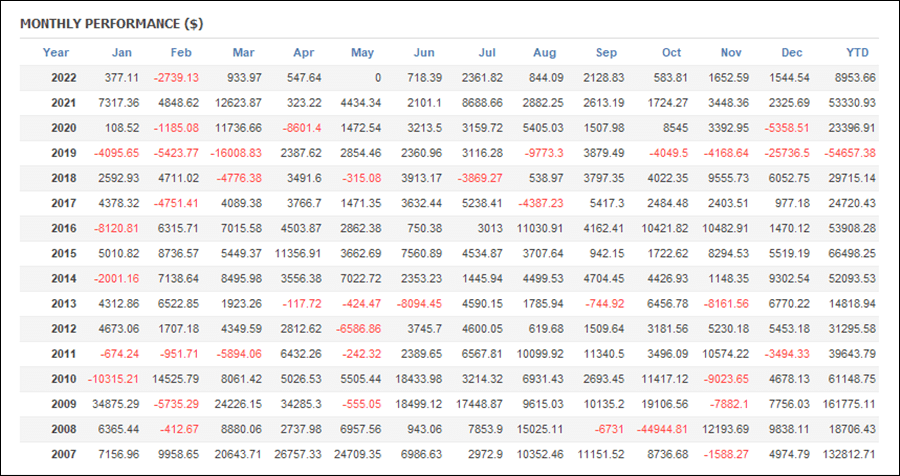Click the Feb column header
900x476 pixels.
[181, 53]
